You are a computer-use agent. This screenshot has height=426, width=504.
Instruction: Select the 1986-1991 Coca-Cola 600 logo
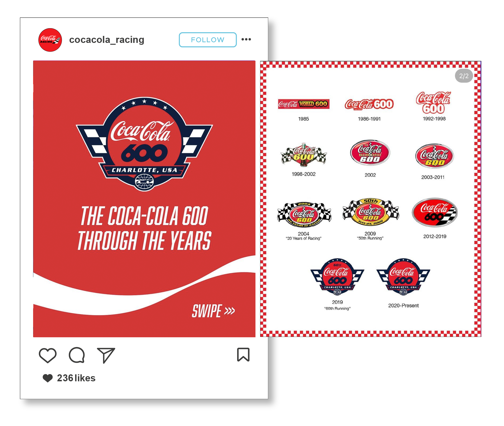point(369,104)
